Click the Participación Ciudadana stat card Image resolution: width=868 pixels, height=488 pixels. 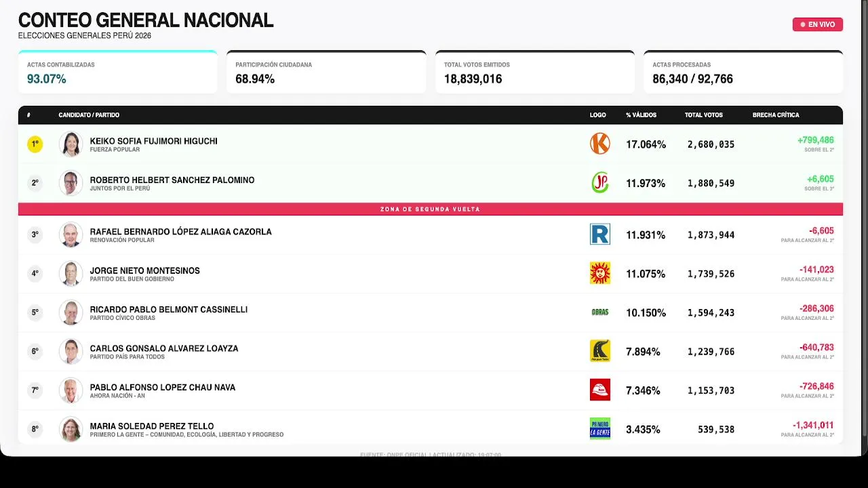tap(326, 73)
